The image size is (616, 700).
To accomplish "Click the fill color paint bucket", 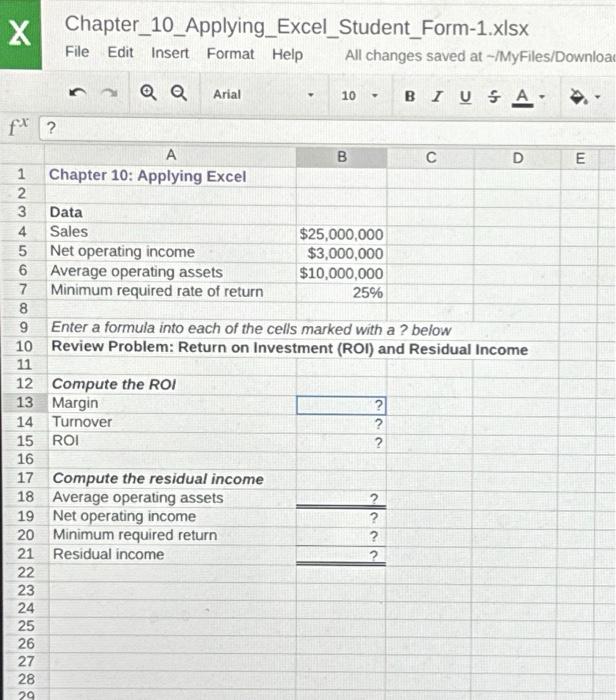I will pos(578,96).
